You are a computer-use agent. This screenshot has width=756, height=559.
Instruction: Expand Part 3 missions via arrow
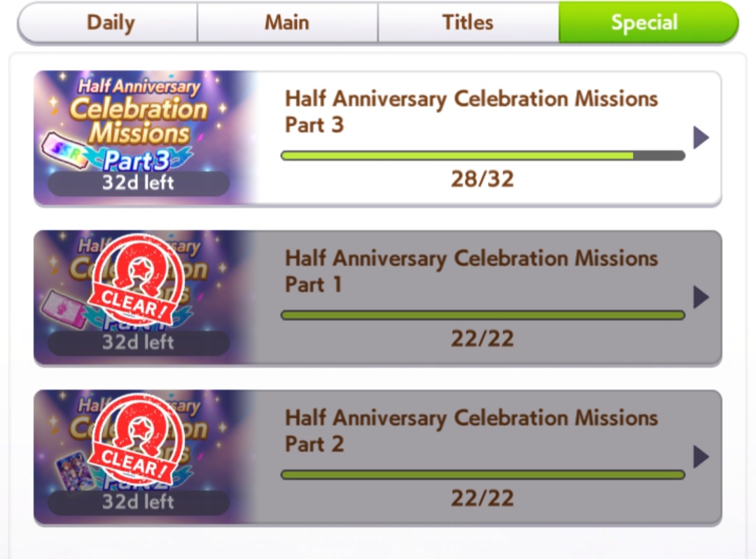click(x=701, y=138)
